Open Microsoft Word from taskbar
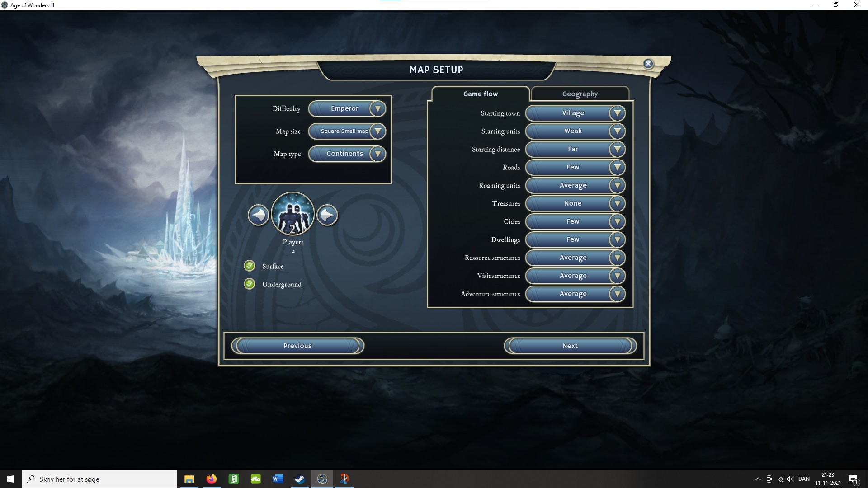The image size is (868, 488). [278, 479]
